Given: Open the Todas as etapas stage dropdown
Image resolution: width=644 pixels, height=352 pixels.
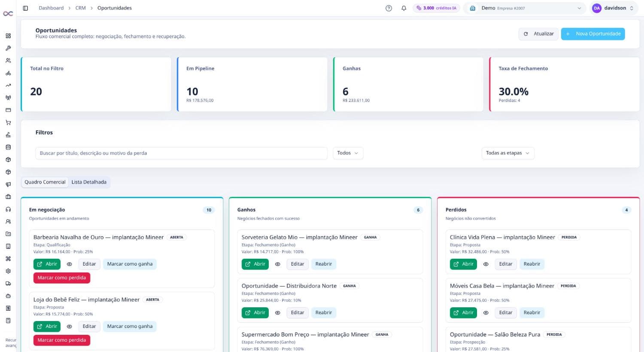Looking at the screenshot, I should pyautogui.click(x=508, y=153).
